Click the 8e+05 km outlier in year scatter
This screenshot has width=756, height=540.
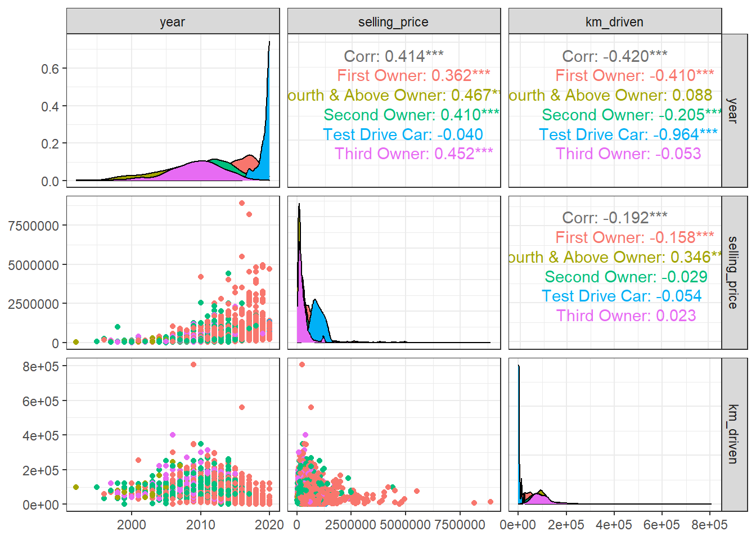tap(193, 364)
